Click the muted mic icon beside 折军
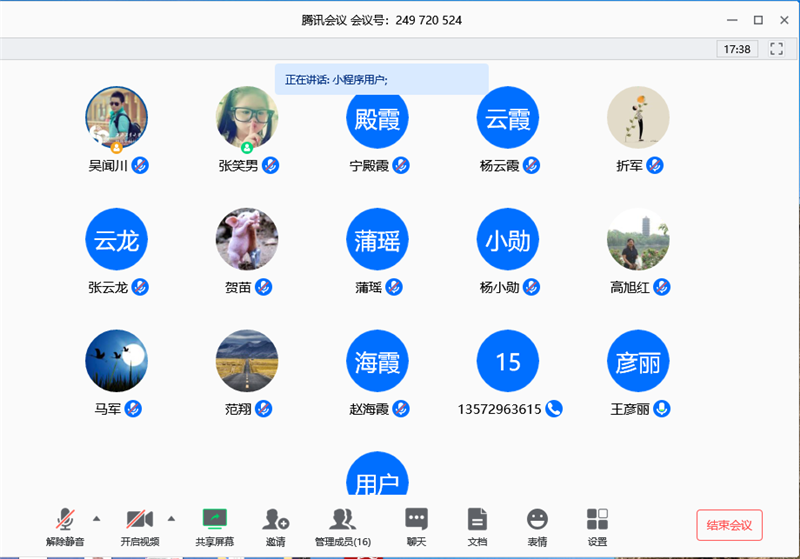The width and height of the screenshot is (800, 559). (655, 165)
